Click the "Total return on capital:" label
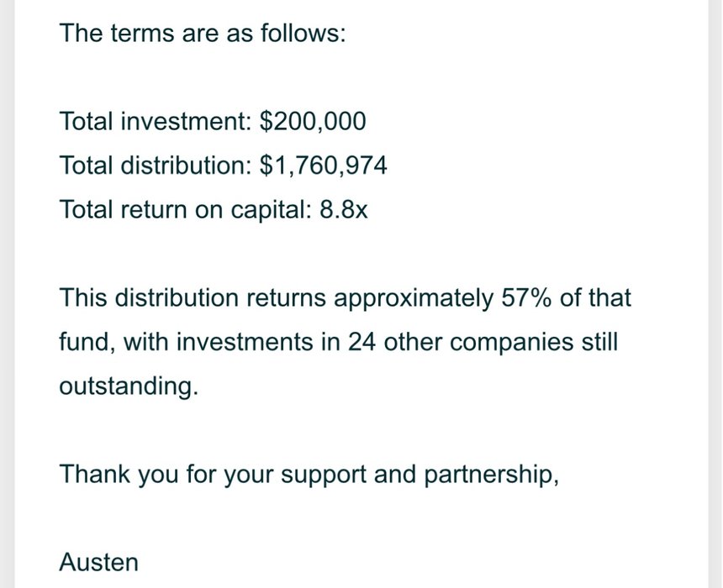Screen dimensions: 723x588 pyautogui.click(x=186, y=209)
